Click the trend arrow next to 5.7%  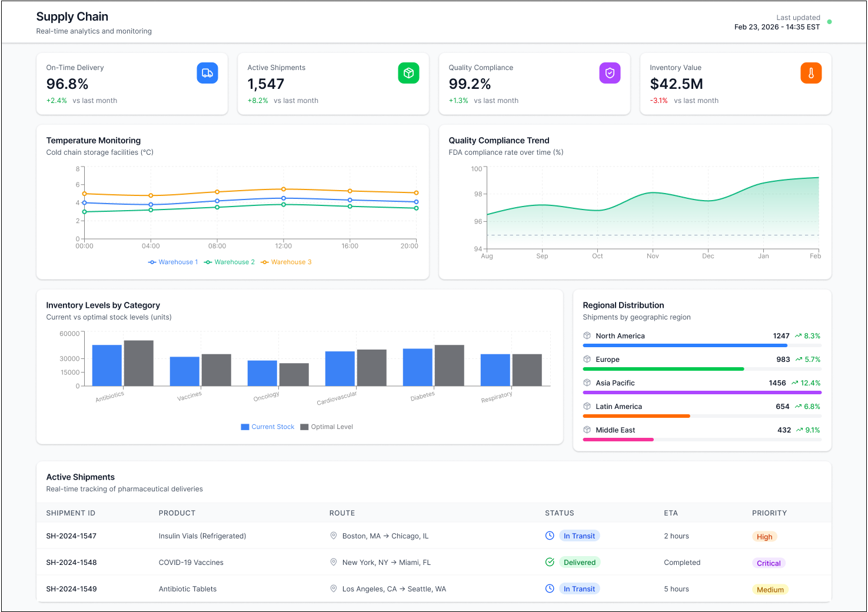click(799, 359)
